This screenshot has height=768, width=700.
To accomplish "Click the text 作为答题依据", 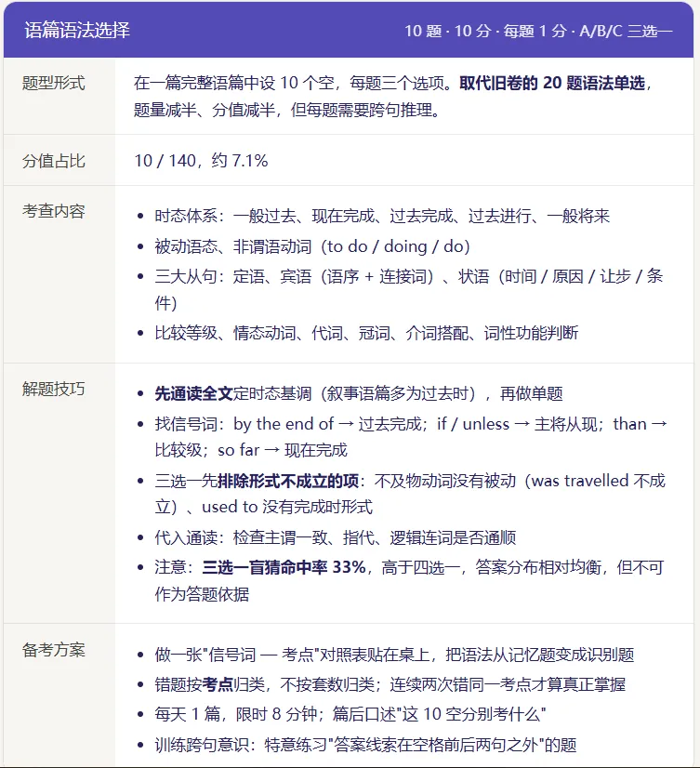I will (202, 593).
